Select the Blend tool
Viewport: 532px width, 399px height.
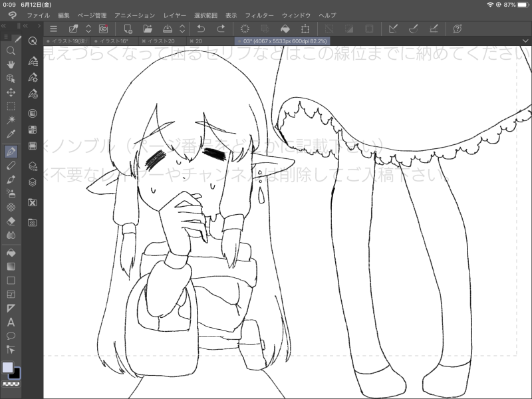tap(11, 235)
